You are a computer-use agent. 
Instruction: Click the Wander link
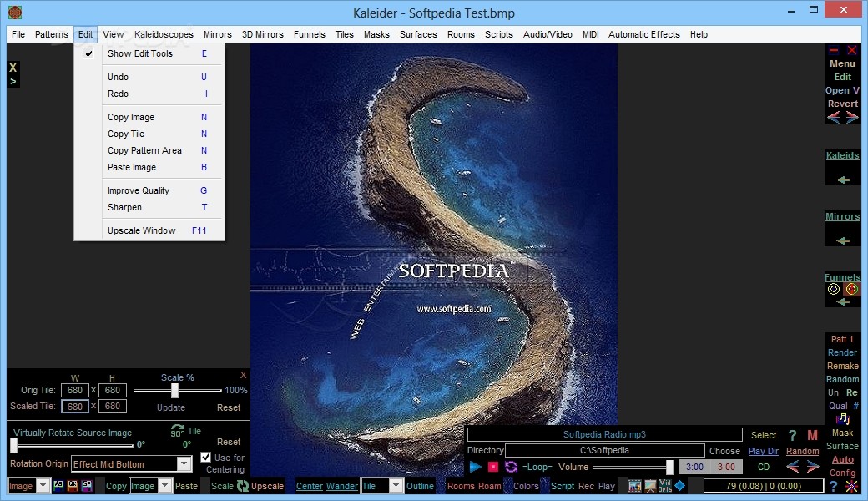coord(342,486)
